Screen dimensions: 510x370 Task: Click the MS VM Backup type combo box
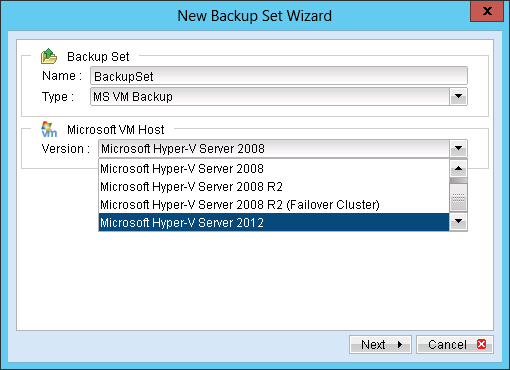(x=279, y=97)
